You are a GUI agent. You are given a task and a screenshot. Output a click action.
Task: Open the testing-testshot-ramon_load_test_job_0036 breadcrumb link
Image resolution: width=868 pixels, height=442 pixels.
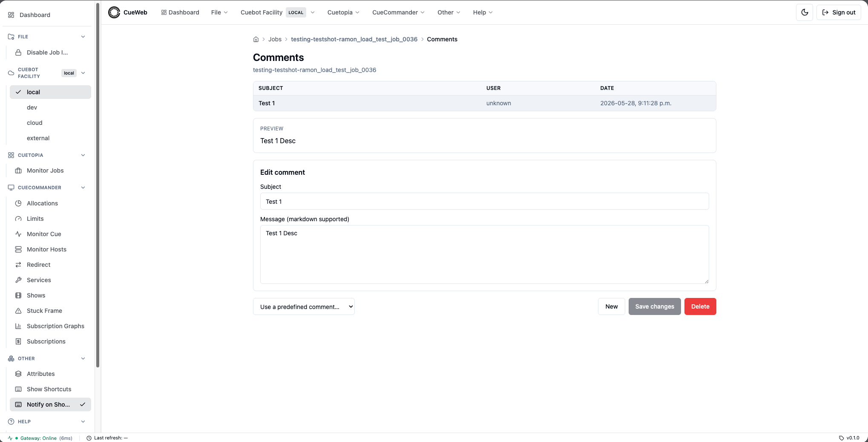click(x=354, y=39)
